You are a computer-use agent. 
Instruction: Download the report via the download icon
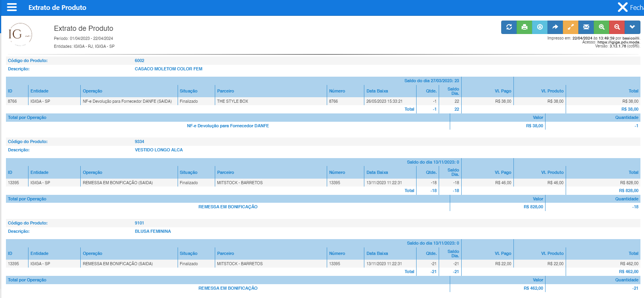point(540,27)
